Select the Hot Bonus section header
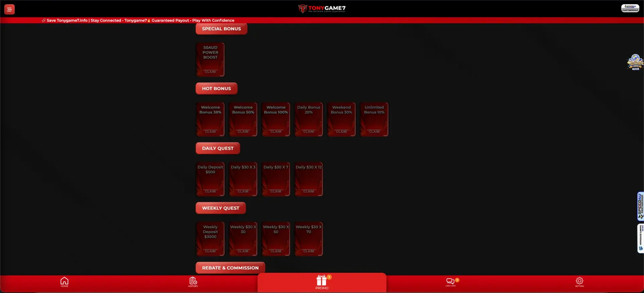The height and width of the screenshot is (293, 644). [216, 89]
